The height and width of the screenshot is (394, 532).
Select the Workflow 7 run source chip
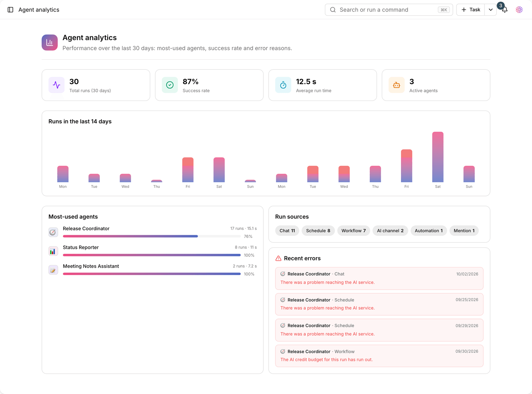pos(354,231)
